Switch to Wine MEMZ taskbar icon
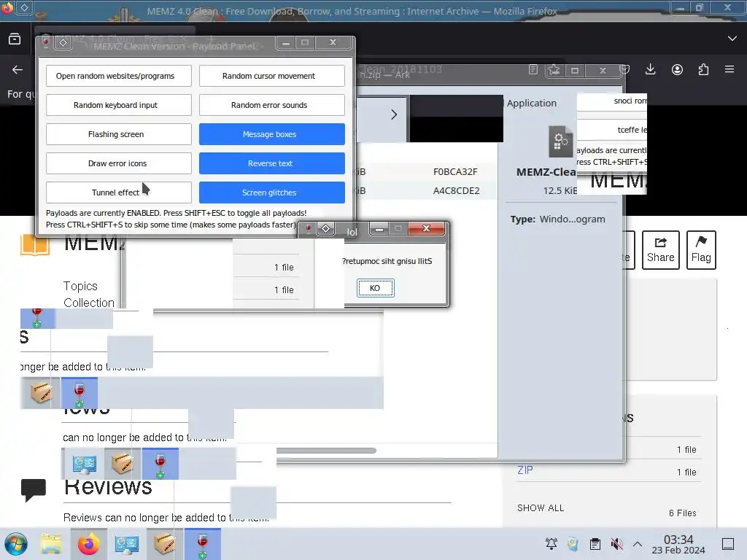Screen dimensions: 747x560 [203, 544]
